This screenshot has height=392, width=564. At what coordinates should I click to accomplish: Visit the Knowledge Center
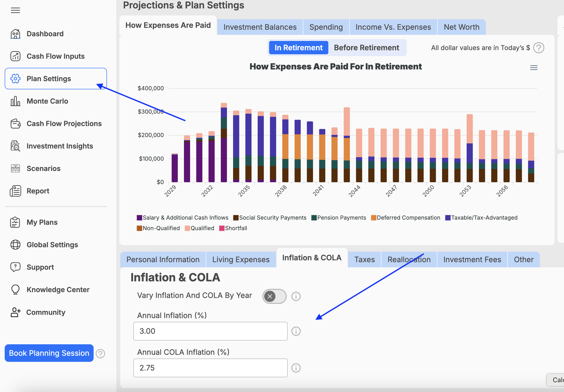[58, 290]
